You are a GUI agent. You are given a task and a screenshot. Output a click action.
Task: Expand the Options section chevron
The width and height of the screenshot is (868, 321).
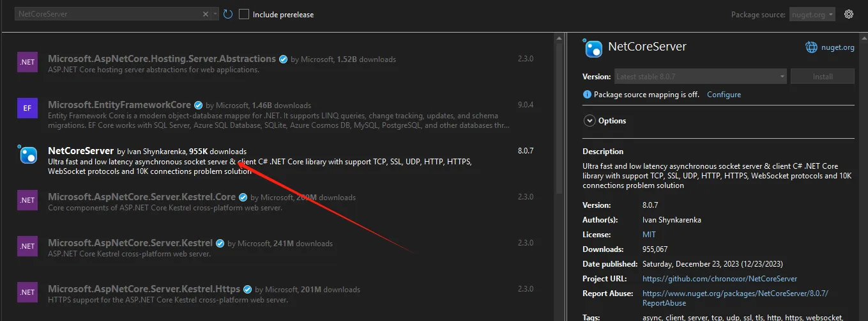[x=588, y=121]
